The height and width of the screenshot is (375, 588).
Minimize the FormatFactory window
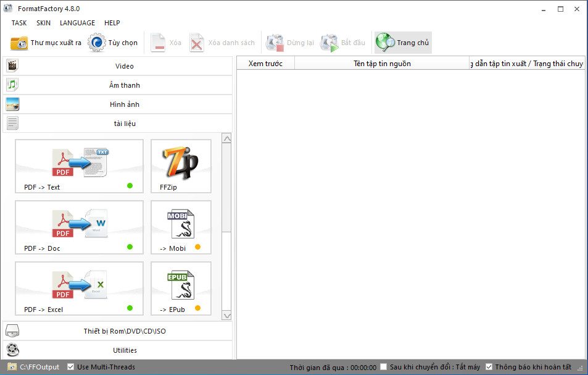coord(544,9)
